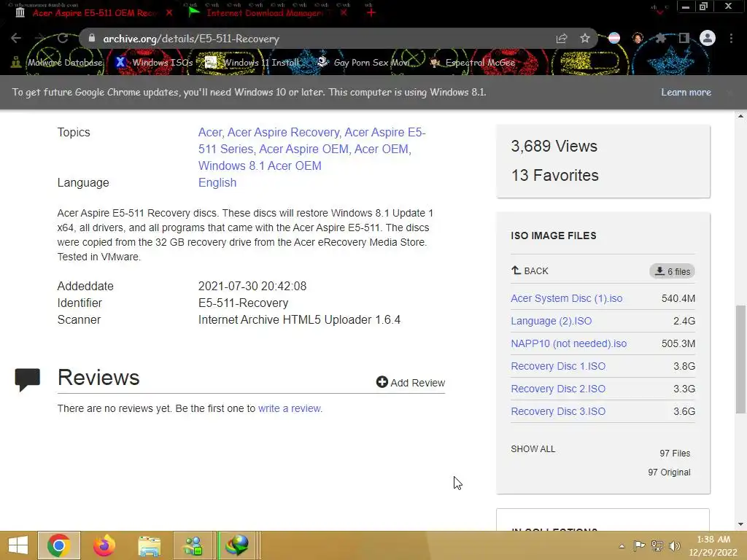Open the Chrome profile avatar

coord(708,38)
